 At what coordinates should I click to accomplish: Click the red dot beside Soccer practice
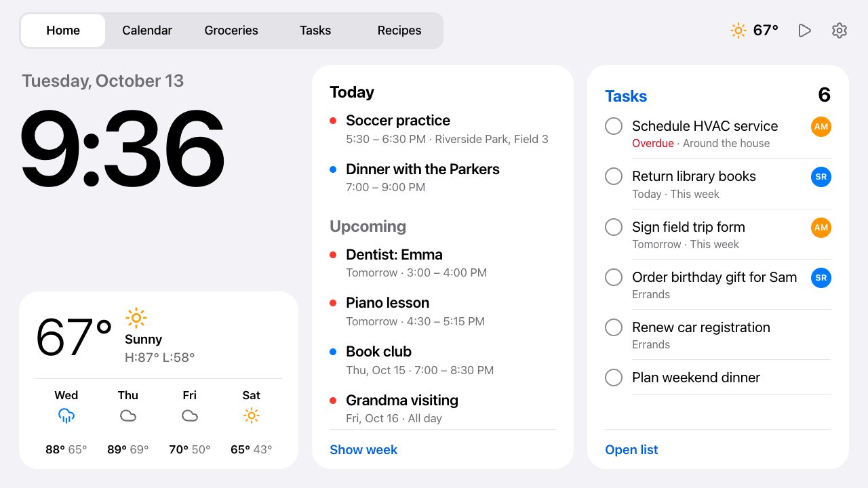[333, 121]
